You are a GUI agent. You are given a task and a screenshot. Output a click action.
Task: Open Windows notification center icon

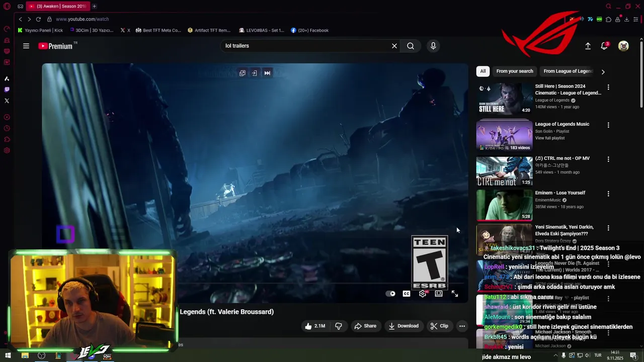click(x=633, y=356)
